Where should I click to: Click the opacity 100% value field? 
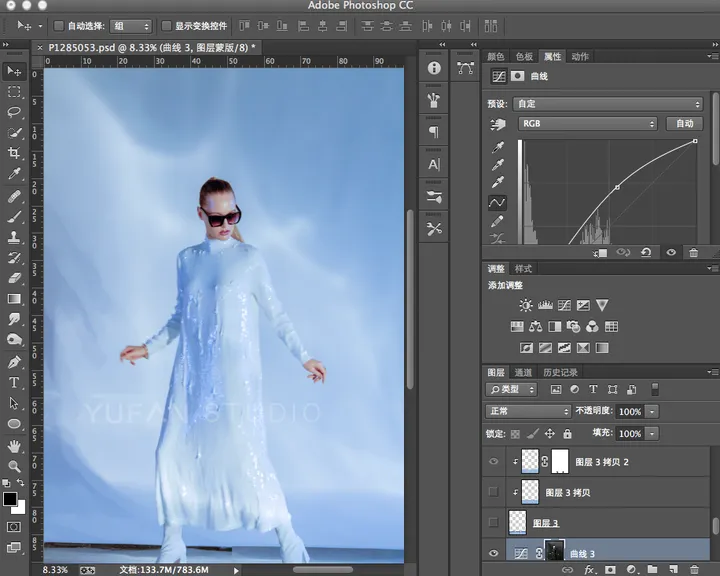coord(630,412)
